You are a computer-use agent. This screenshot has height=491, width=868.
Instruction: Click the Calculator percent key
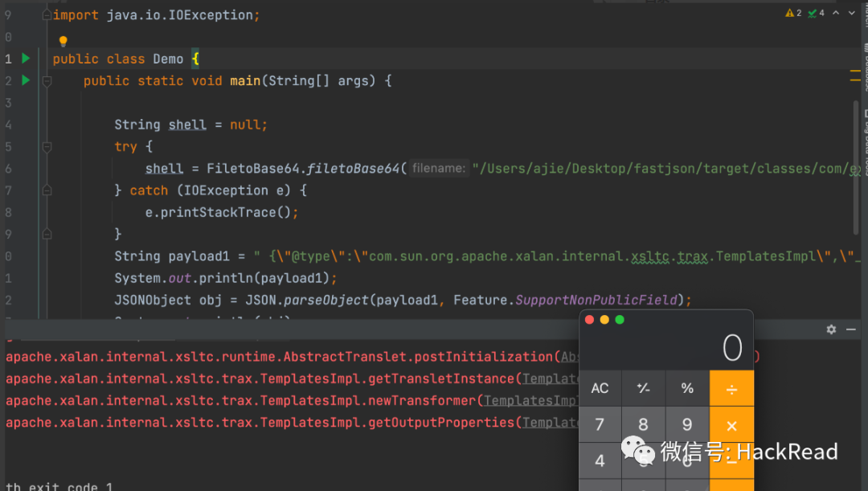coord(687,388)
